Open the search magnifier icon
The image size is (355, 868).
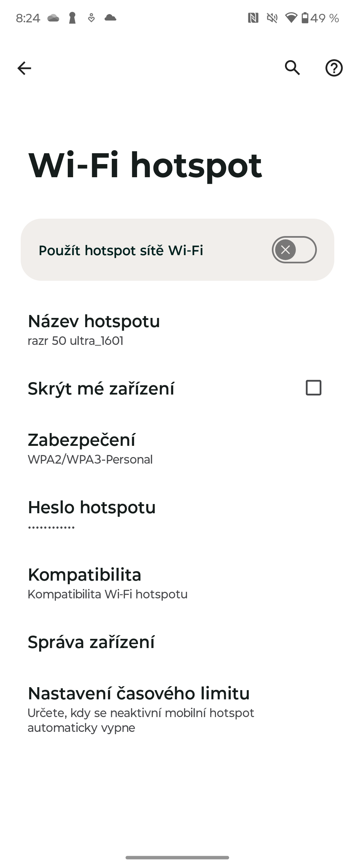pyautogui.click(x=292, y=68)
